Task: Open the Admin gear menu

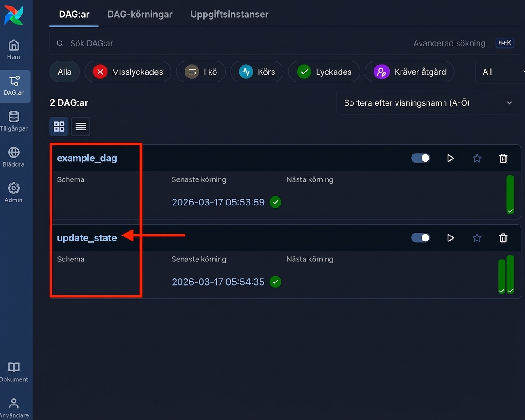Action: (14, 193)
